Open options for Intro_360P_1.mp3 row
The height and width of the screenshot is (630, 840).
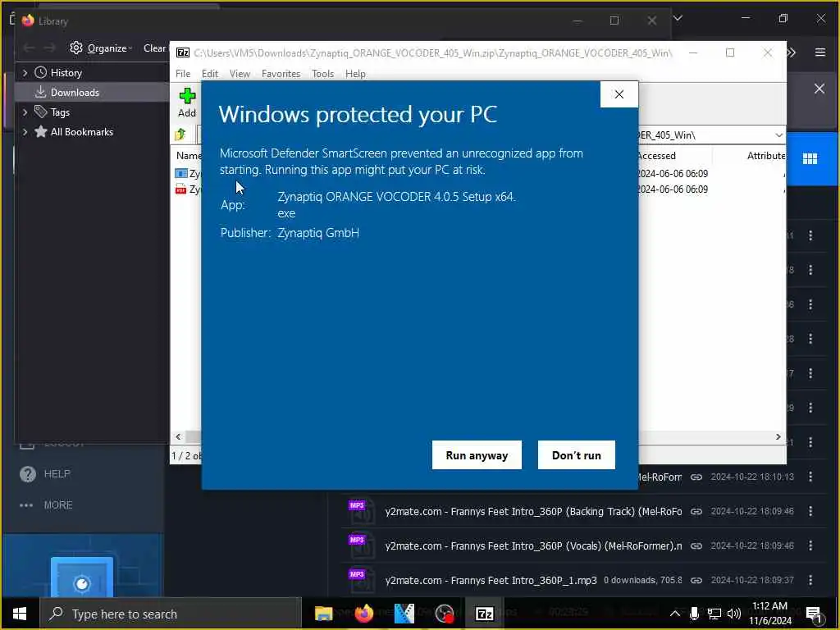(x=810, y=580)
